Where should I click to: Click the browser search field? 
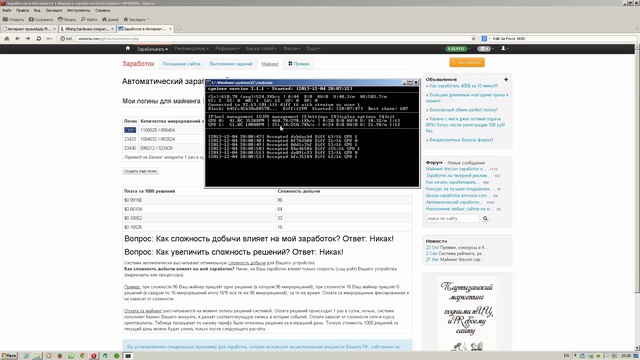pos(564,38)
